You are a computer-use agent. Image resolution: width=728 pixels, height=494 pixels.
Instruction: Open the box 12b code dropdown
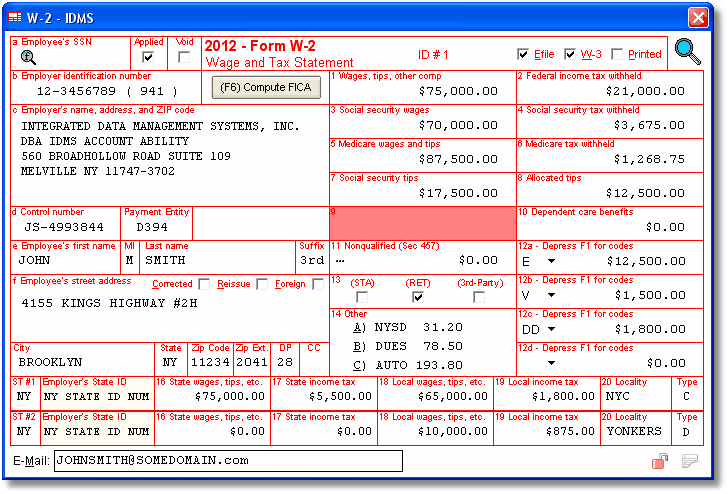pyautogui.click(x=551, y=295)
